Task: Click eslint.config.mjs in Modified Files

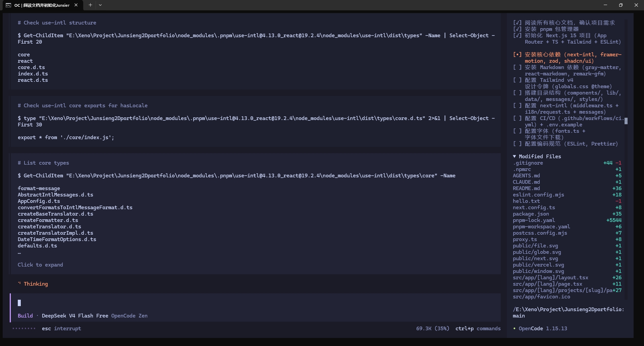Action: coord(538,195)
